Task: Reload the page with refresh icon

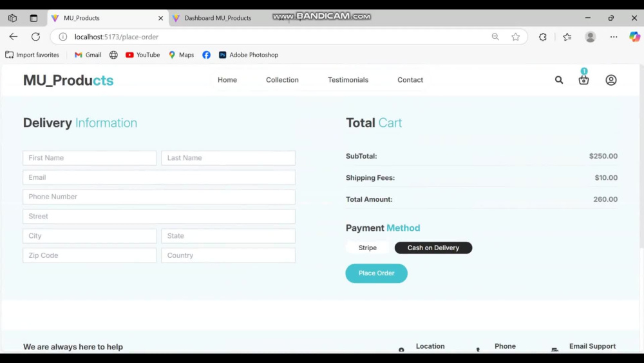Action: (x=35, y=37)
